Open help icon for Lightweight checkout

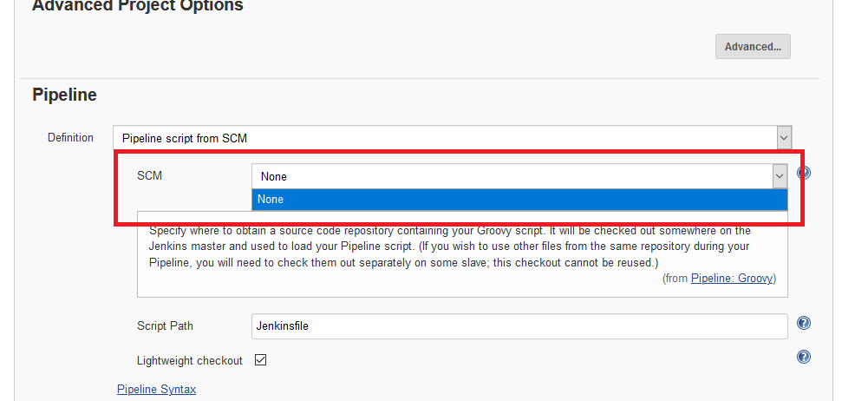pos(804,357)
